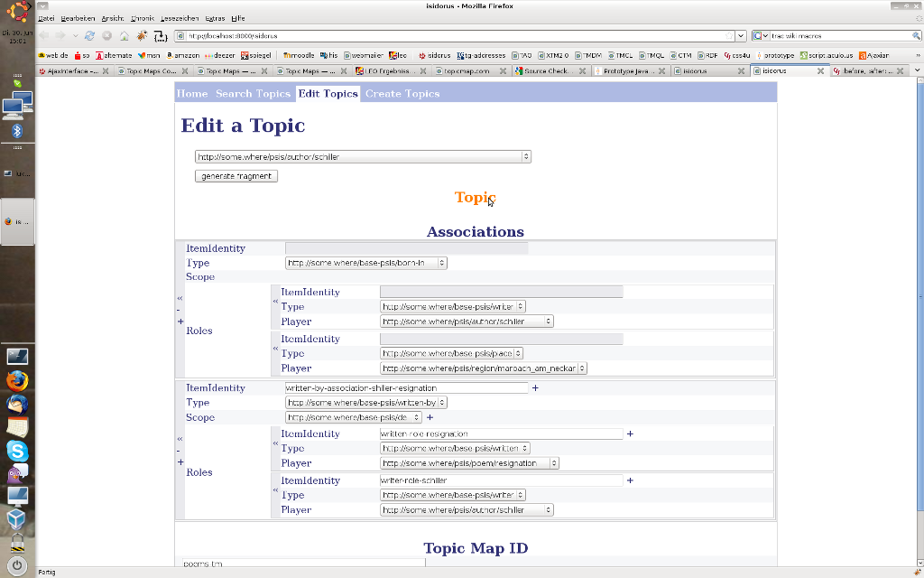Remove the born-in association with the minus sign
The width and height of the screenshot is (924, 578).
pyautogui.click(x=179, y=310)
